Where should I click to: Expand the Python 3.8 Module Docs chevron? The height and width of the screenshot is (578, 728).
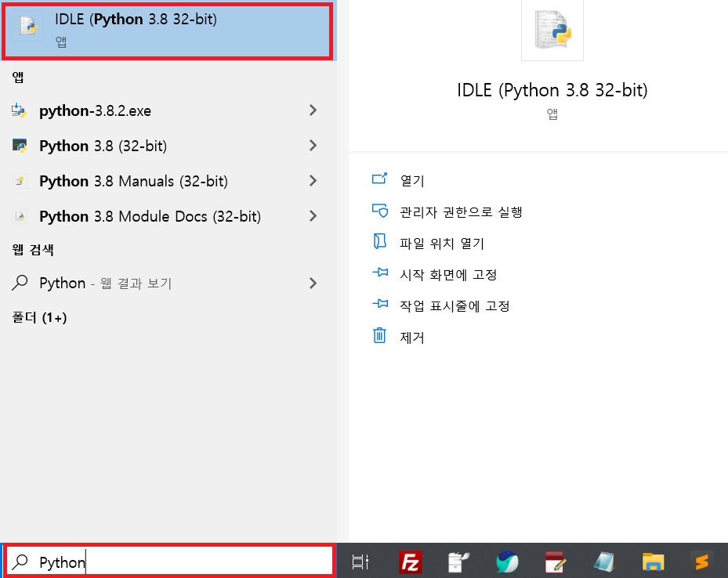(313, 216)
